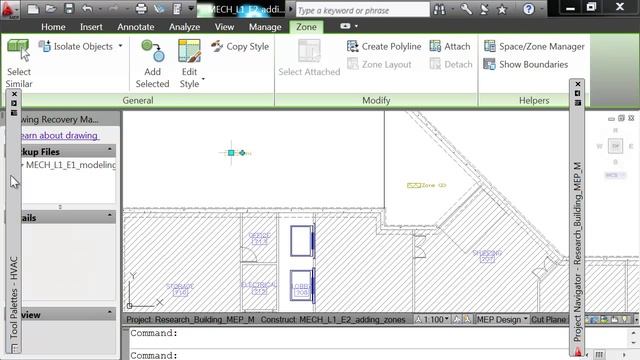Open the Manage ribbon tab
Image resolution: width=640 pixels, height=360 pixels.
click(265, 27)
